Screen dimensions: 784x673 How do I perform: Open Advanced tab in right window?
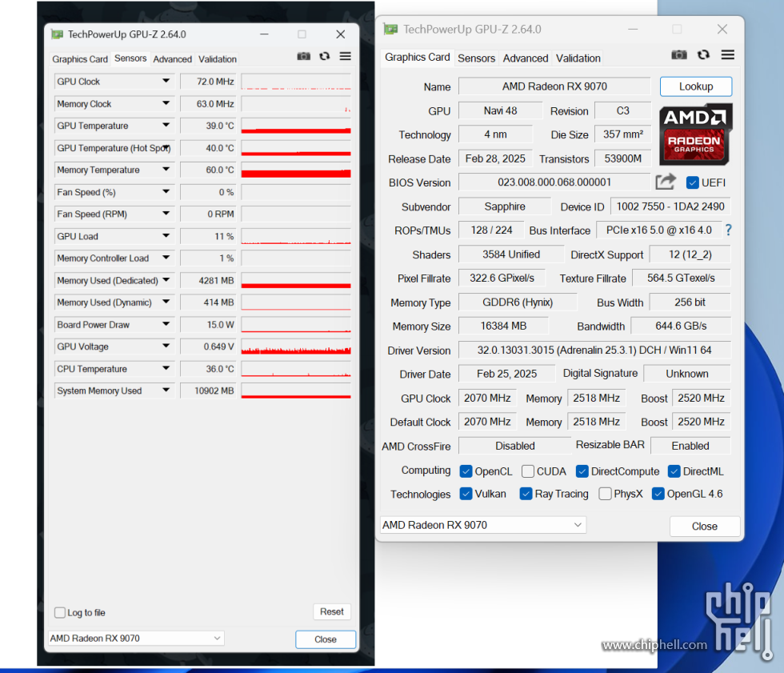[x=526, y=58]
